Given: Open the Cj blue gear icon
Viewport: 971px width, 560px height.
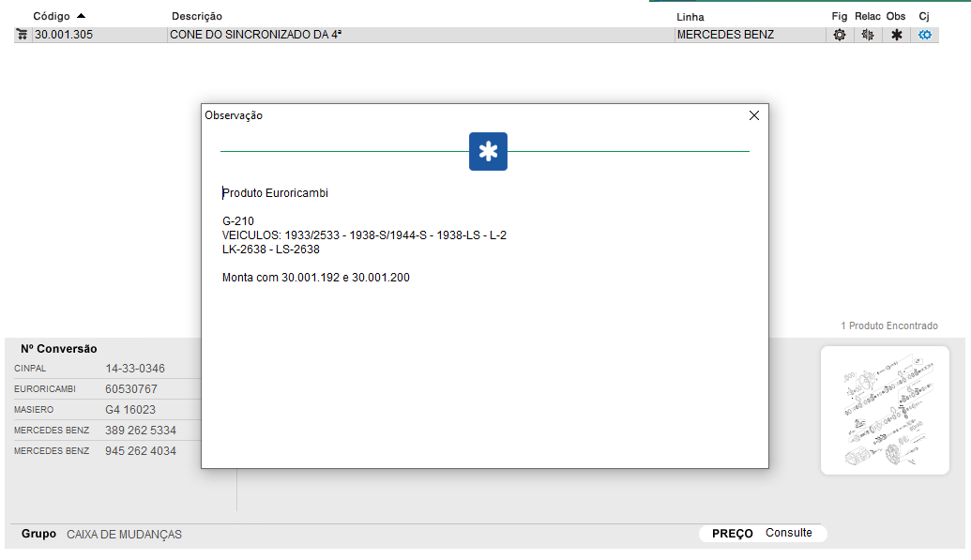Looking at the screenshot, I should pos(925,35).
